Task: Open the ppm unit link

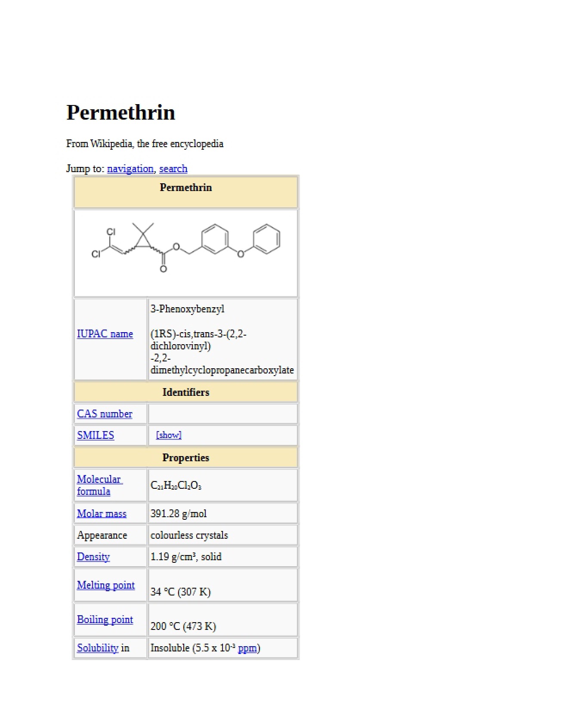Action: (x=247, y=648)
